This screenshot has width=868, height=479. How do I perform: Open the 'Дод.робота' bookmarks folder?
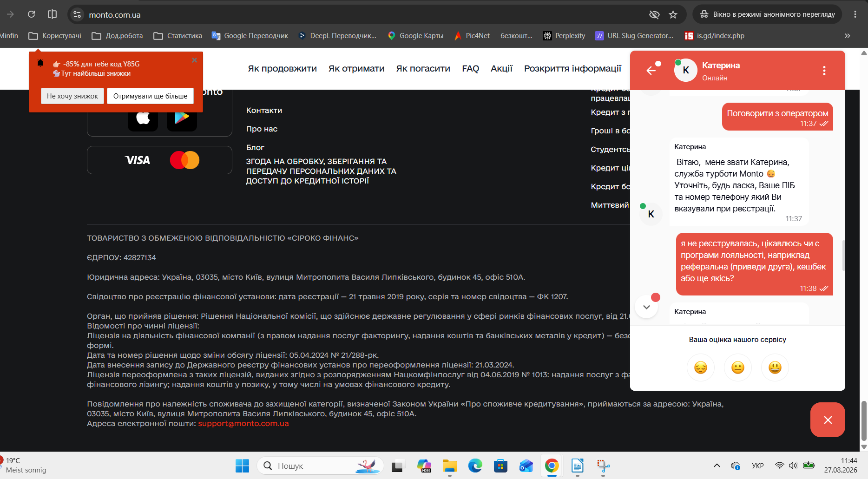117,36
